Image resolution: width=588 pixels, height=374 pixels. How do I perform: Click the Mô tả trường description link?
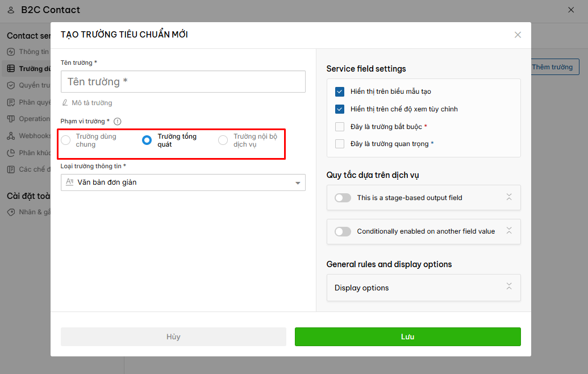point(92,103)
